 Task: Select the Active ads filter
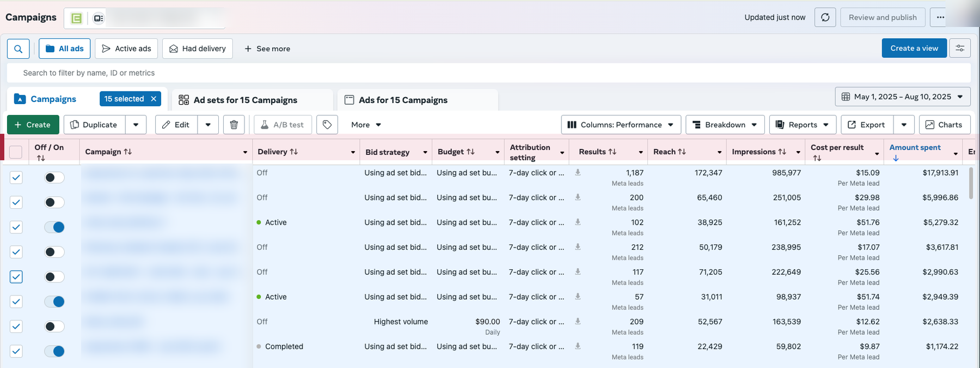click(126, 49)
